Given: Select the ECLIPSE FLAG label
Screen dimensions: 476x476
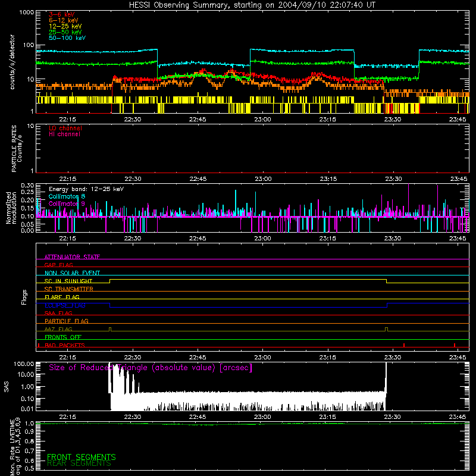Looking at the screenshot, I should point(65,305).
